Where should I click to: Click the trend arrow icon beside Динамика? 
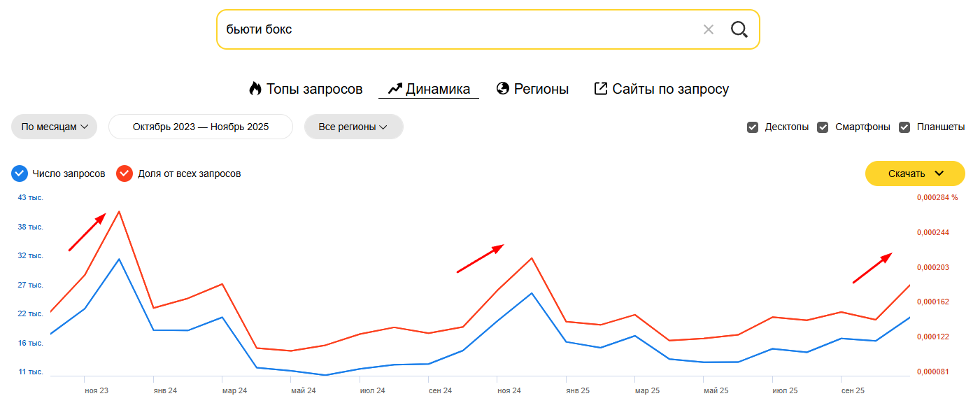pyautogui.click(x=395, y=89)
